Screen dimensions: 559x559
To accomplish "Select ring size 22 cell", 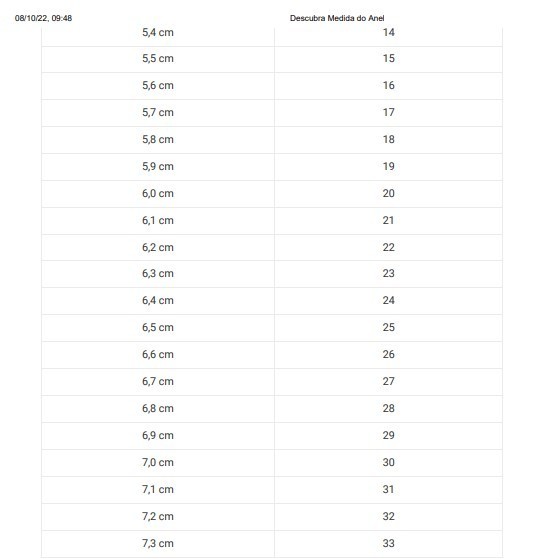I will 389,248.
